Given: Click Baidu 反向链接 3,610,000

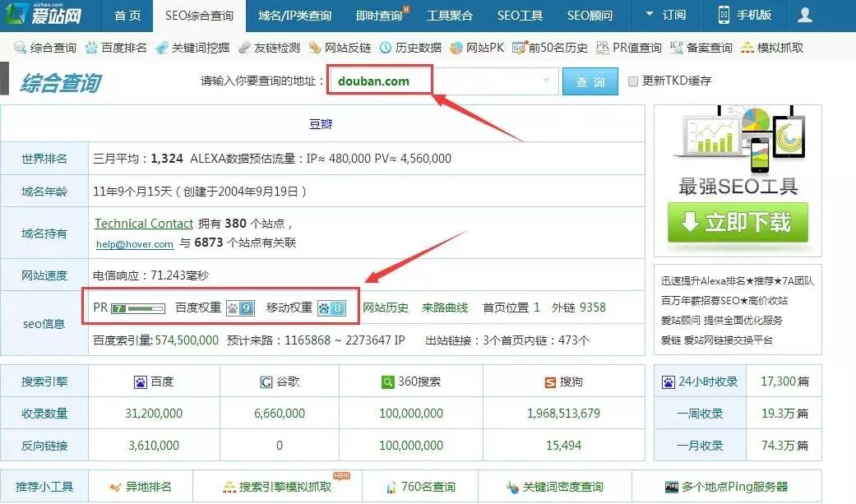Looking at the screenshot, I should click(154, 446).
